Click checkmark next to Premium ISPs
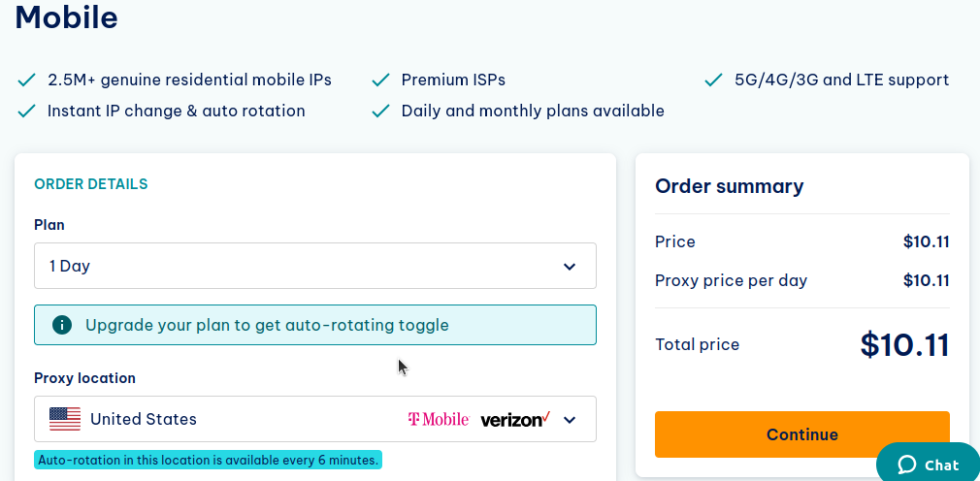 [381, 80]
